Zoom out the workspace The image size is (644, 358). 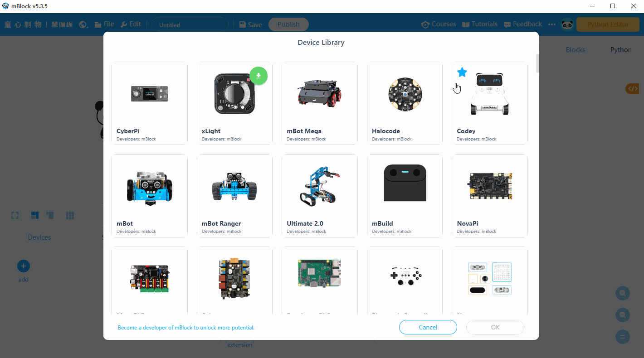[623, 314]
